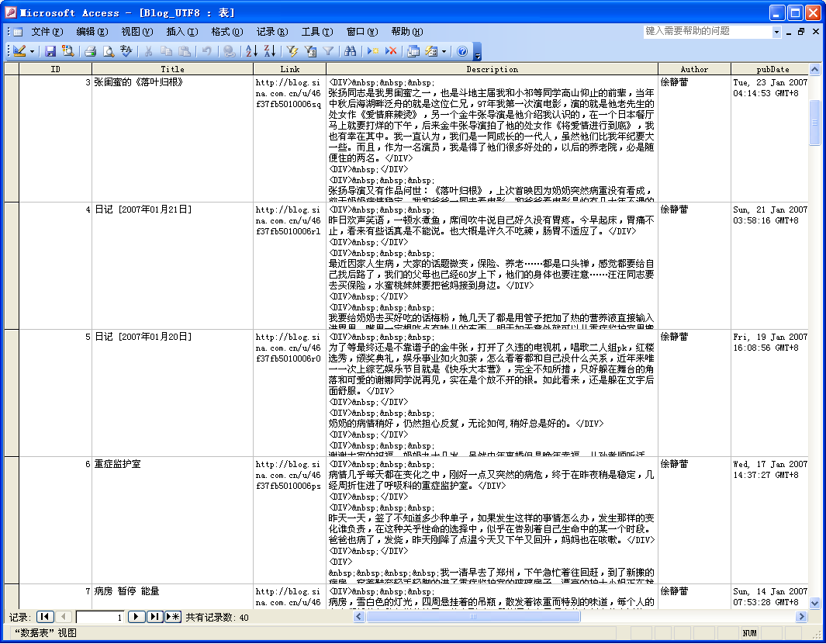Open Print Preview from the toolbar

109,51
